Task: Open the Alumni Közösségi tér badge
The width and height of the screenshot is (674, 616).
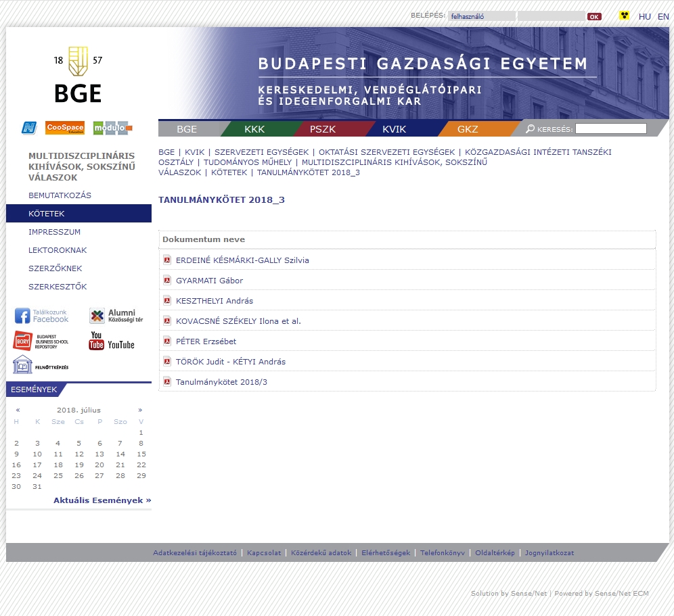Action: [116, 316]
